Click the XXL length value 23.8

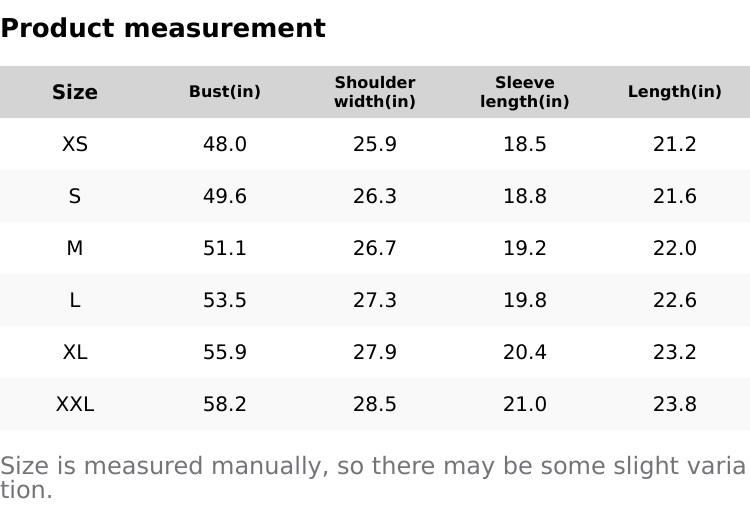tap(675, 404)
